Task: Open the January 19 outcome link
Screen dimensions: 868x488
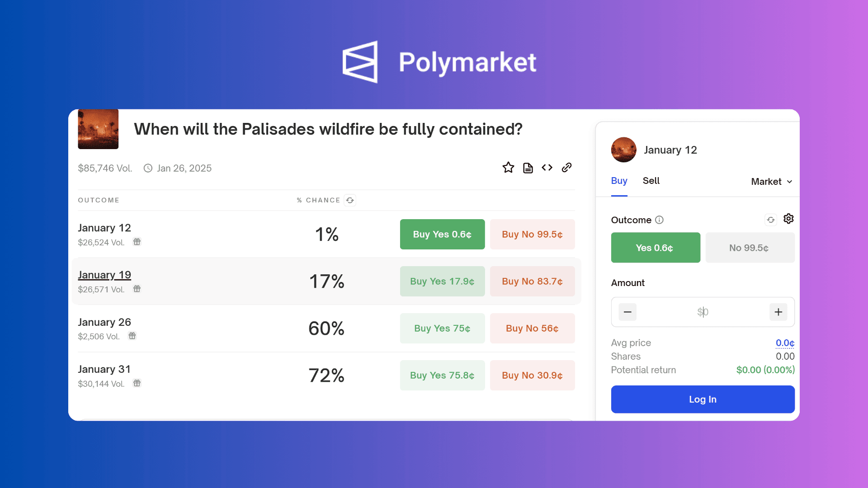Action: (104, 275)
